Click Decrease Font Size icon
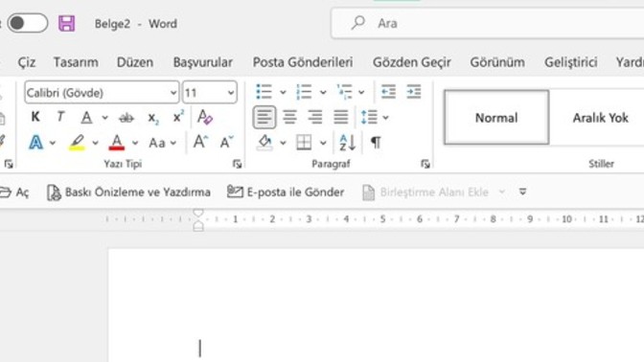This screenshot has width=644, height=362. [226, 142]
